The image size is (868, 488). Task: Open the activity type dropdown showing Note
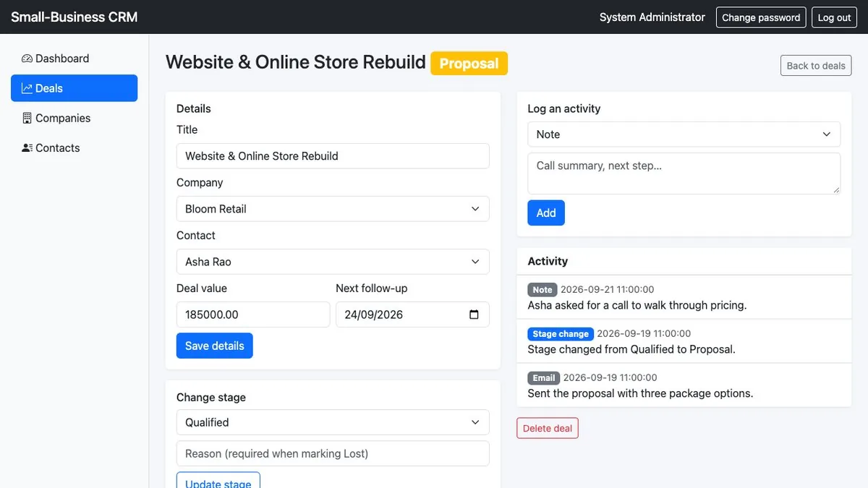coord(684,134)
